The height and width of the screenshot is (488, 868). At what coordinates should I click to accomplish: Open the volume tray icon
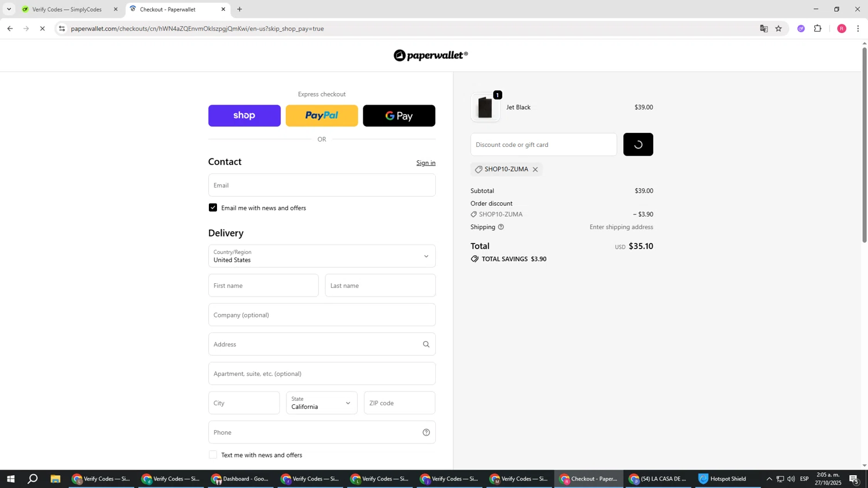click(791, 479)
